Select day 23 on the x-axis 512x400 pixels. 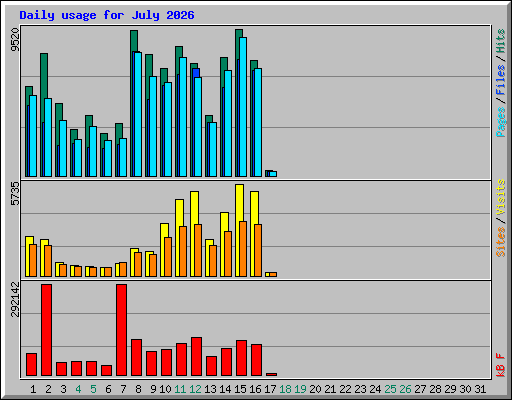[x=360, y=389]
